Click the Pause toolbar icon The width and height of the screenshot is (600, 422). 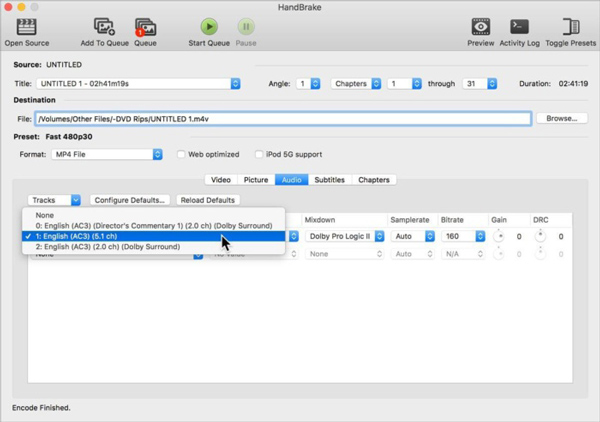pyautogui.click(x=246, y=26)
